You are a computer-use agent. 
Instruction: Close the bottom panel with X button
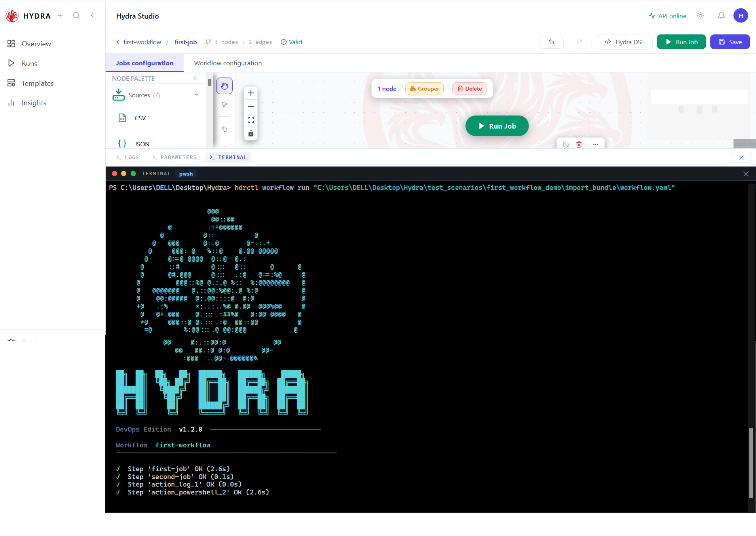click(x=741, y=157)
